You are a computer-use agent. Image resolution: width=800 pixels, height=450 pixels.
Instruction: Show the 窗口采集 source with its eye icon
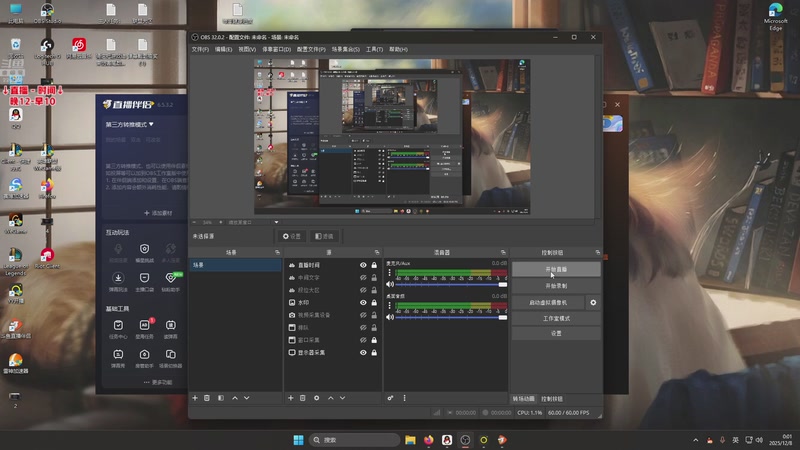363,340
